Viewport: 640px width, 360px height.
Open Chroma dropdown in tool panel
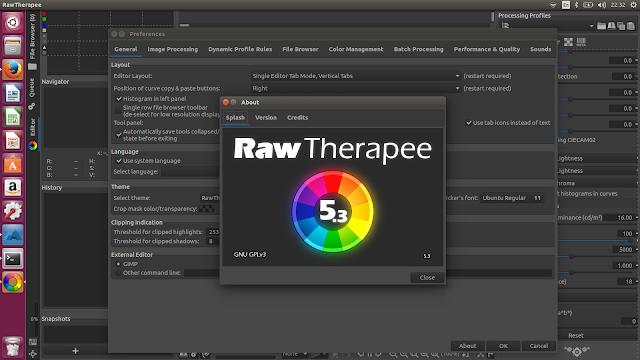click(598, 183)
